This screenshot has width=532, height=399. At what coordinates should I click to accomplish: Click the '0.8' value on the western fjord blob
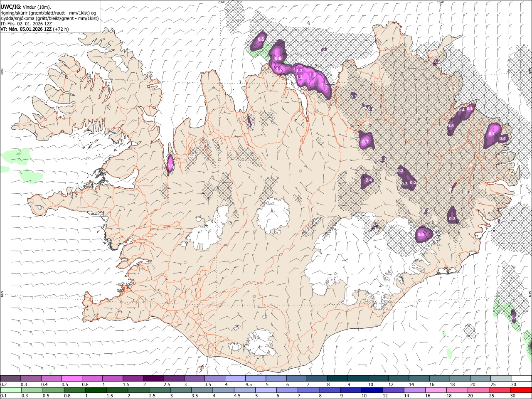pos(170,166)
